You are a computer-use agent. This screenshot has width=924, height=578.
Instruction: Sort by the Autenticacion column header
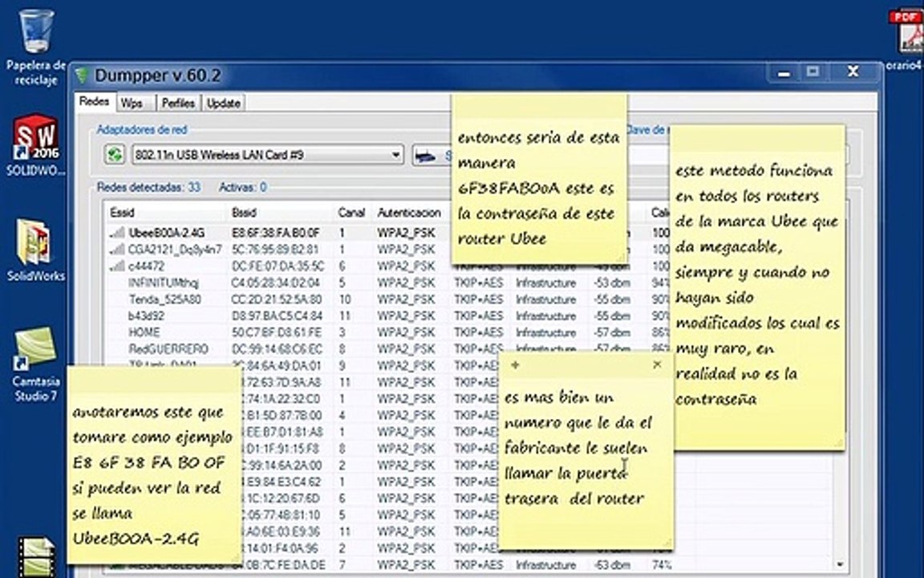[409, 212]
